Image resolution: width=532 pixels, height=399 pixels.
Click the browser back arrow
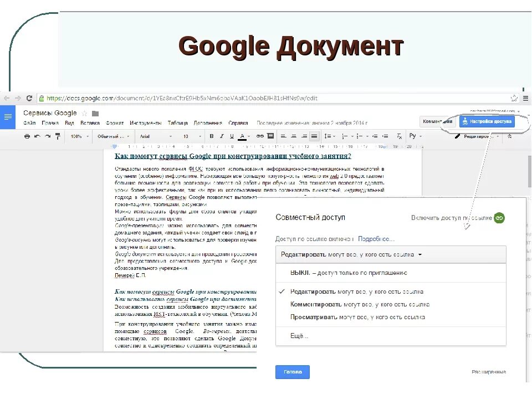pyautogui.click(x=7, y=99)
